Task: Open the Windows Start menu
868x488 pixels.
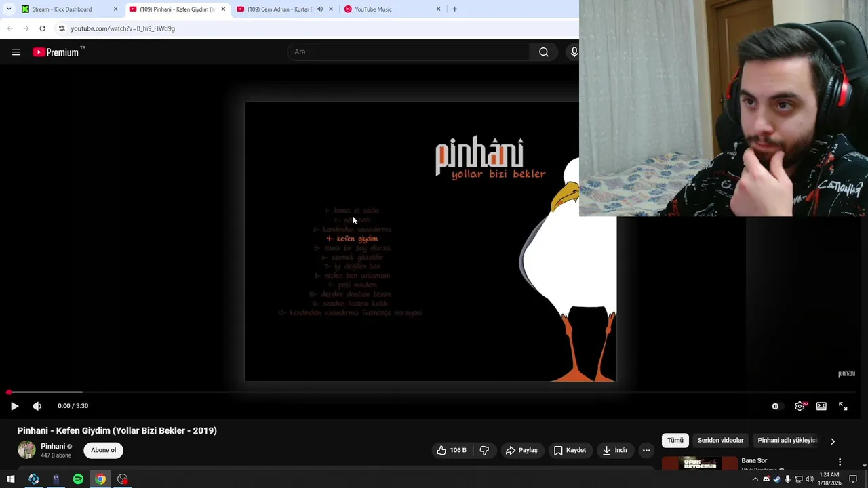Action: point(11,479)
